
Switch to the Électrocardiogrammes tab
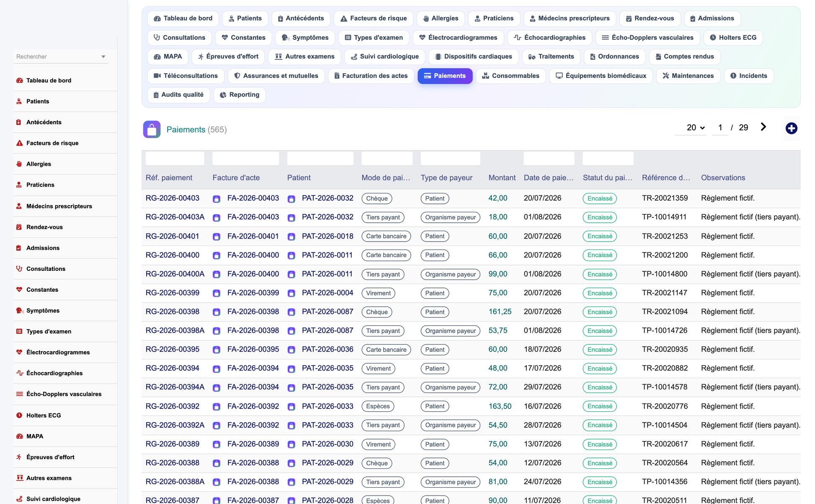click(x=458, y=38)
